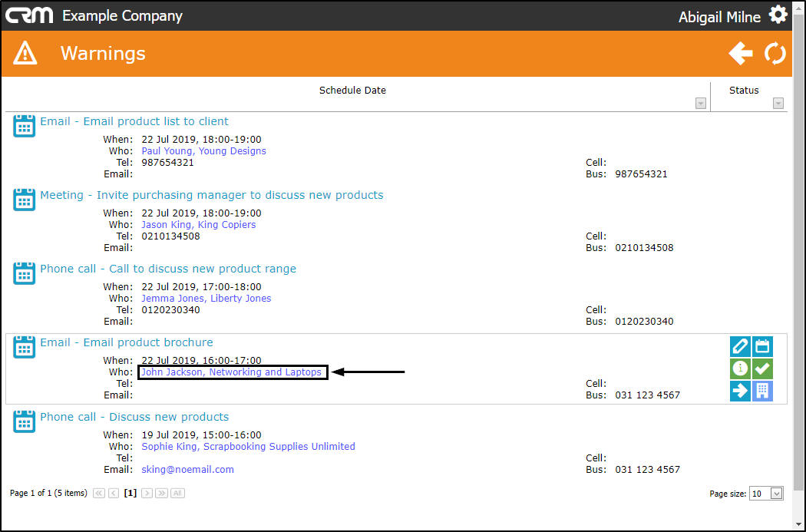Open Email - Email product list to client

[x=134, y=121]
